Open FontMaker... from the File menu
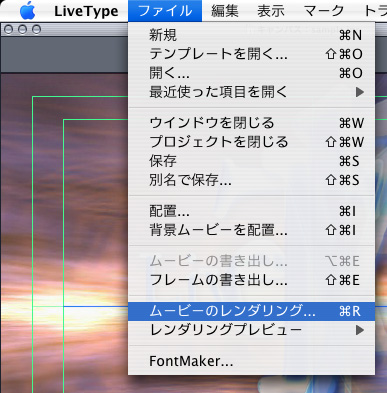Image resolution: width=387 pixels, height=393 pixels. tap(252, 361)
